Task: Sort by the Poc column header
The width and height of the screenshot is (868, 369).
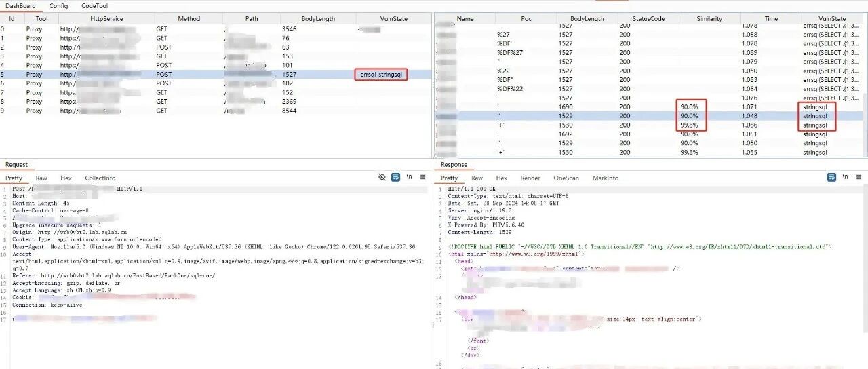Action: pyautogui.click(x=526, y=19)
